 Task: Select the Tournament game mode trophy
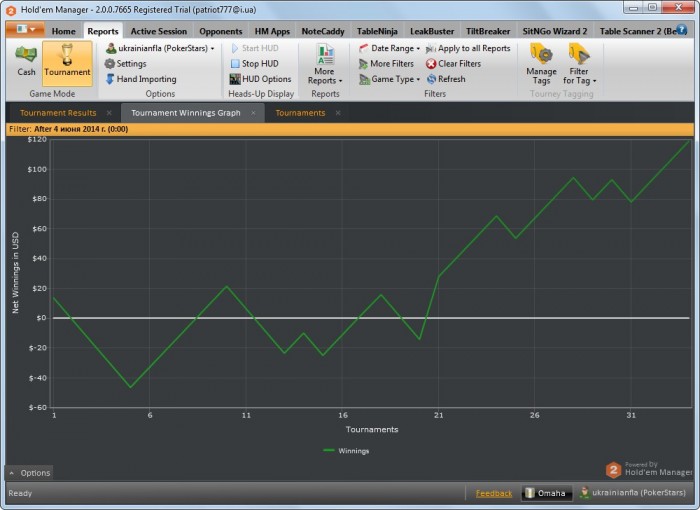pos(67,63)
